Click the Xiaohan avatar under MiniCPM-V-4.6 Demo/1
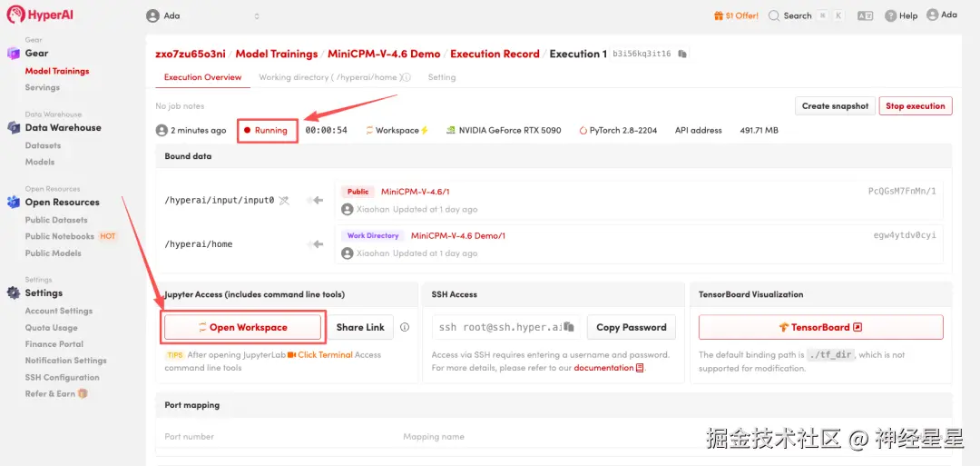 pos(347,253)
